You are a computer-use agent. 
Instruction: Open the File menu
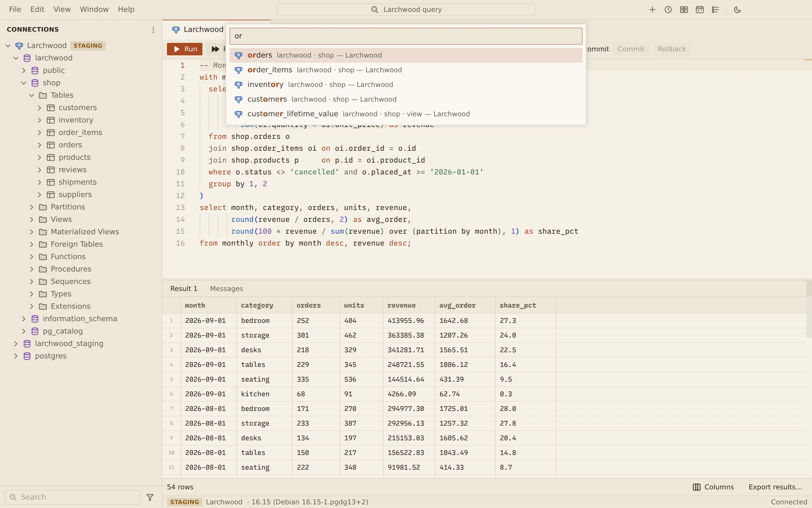pos(15,9)
